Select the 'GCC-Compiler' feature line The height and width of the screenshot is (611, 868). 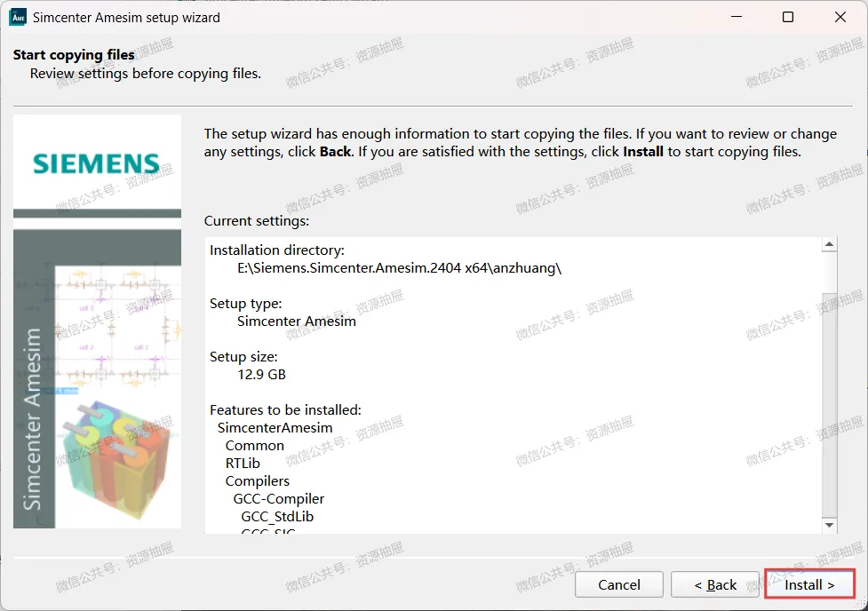tap(278, 498)
